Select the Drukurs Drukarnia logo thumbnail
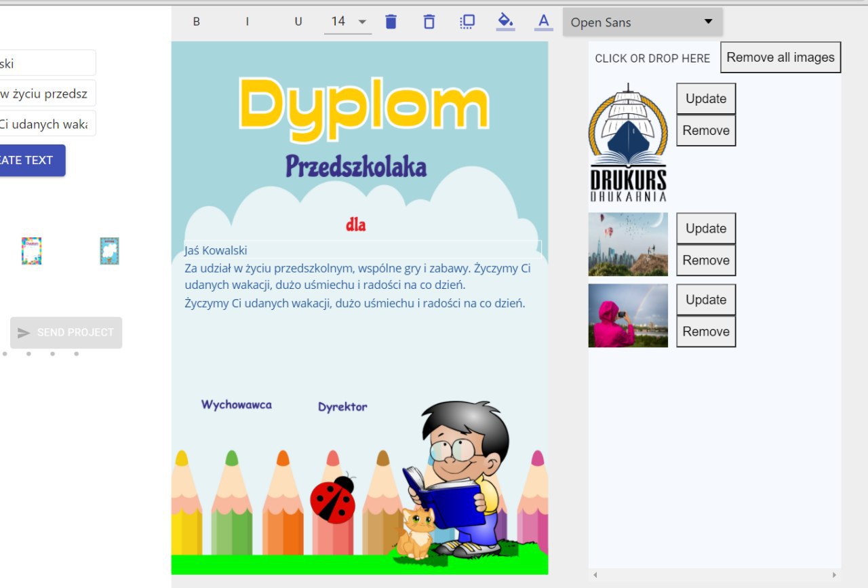Viewport: 868px width, 588px height. pos(628,142)
